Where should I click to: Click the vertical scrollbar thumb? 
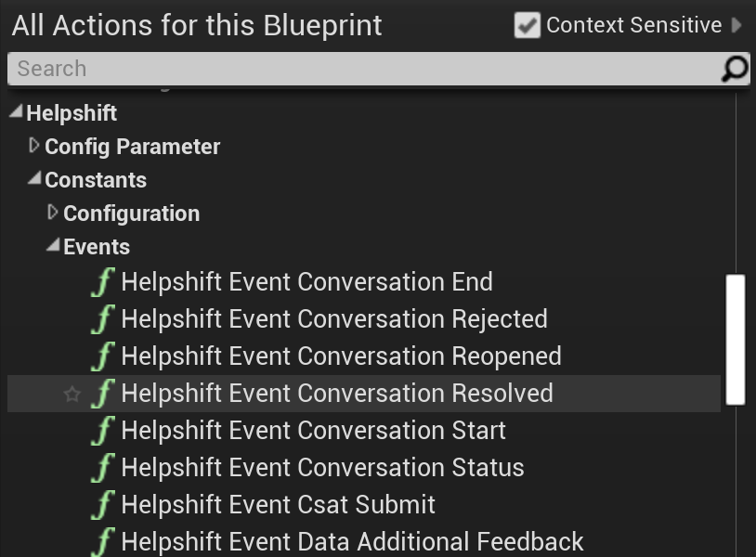coord(735,339)
